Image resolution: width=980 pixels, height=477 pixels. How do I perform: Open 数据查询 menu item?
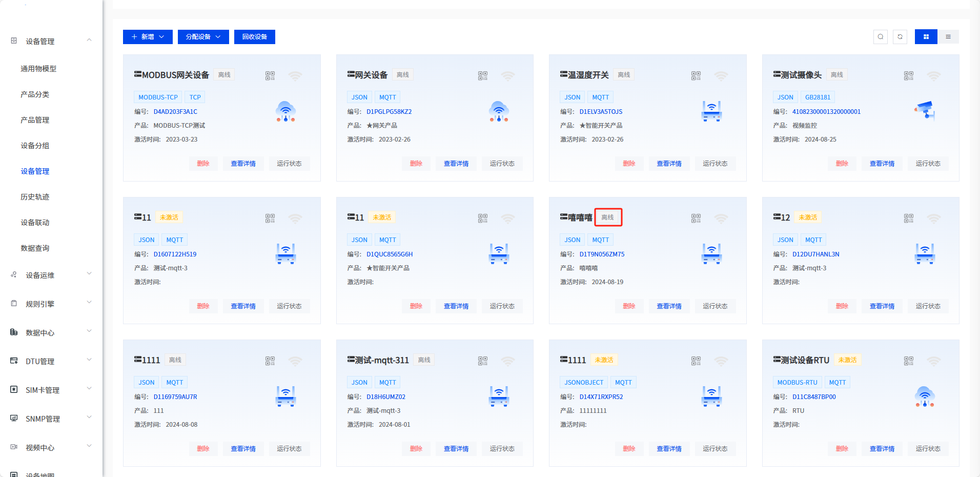[35, 248]
